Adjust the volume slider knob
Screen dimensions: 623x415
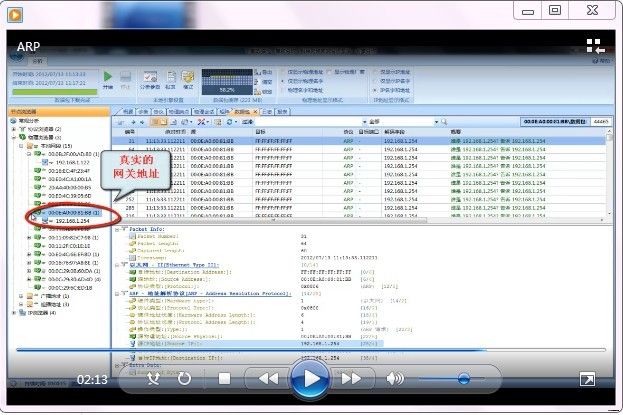[463, 378]
